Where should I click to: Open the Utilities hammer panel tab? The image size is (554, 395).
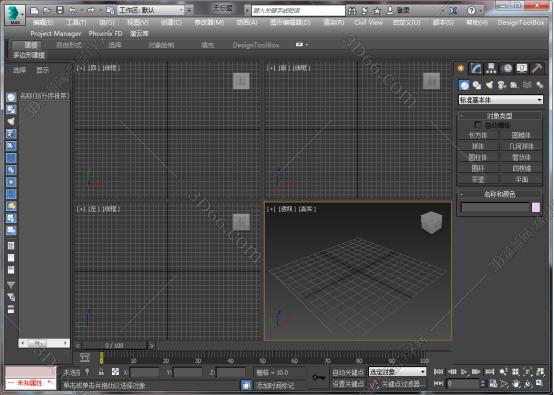537,68
